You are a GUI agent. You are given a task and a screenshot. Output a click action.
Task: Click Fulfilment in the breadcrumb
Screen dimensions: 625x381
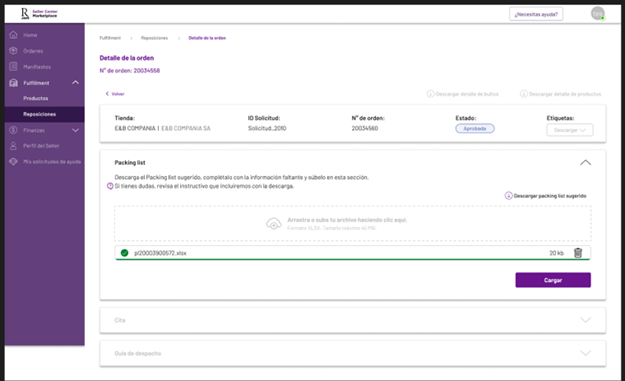(110, 38)
